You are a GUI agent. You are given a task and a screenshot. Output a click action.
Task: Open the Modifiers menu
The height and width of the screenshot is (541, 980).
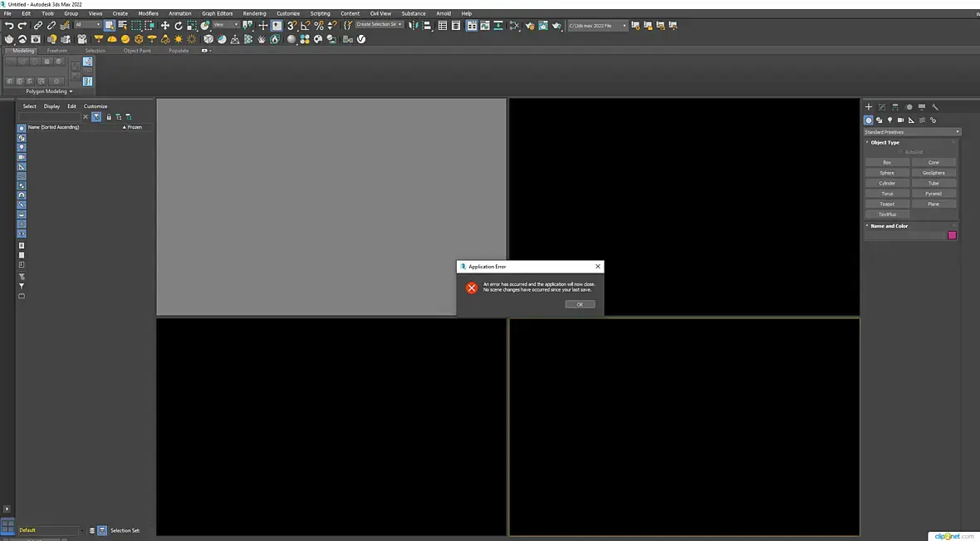click(x=148, y=13)
